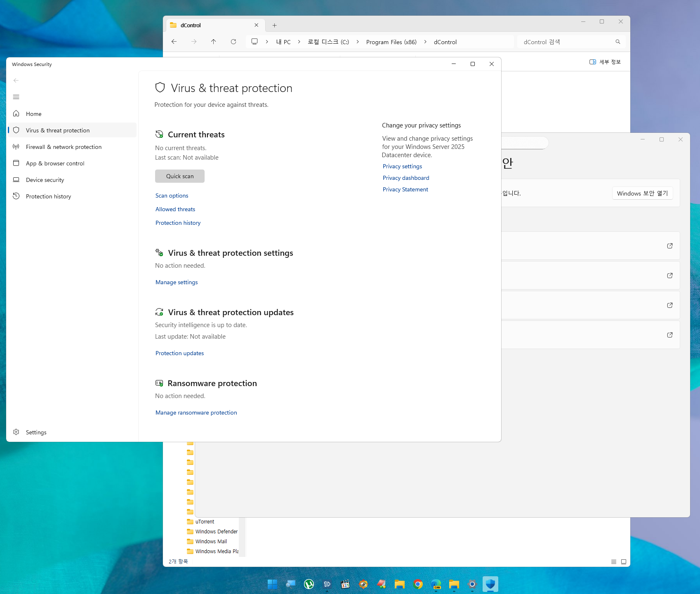Select Virus & threat protection sidebar item
The width and height of the screenshot is (700, 594).
point(72,130)
